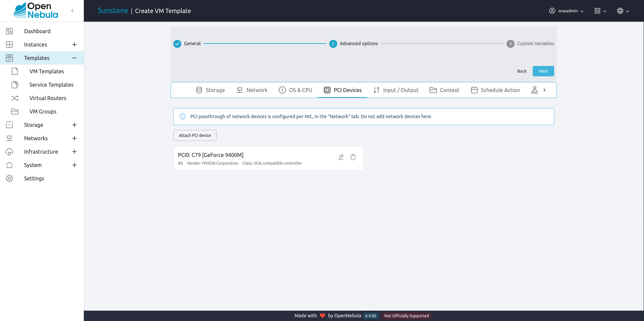Screen dimensions: 644x321
Task: Delete PCI0 GeForce 9400M device
Action: (x=353, y=157)
